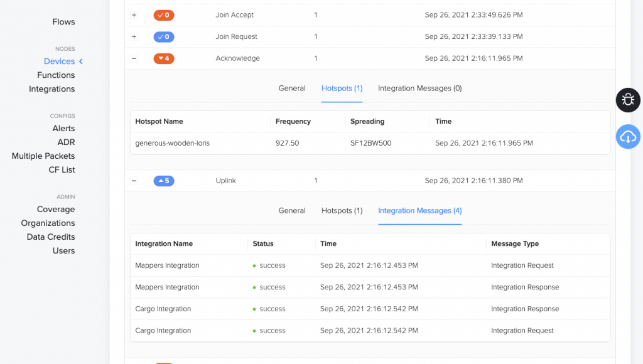Click the Acknowledge event label
The image size is (643, 364).
[x=238, y=58]
